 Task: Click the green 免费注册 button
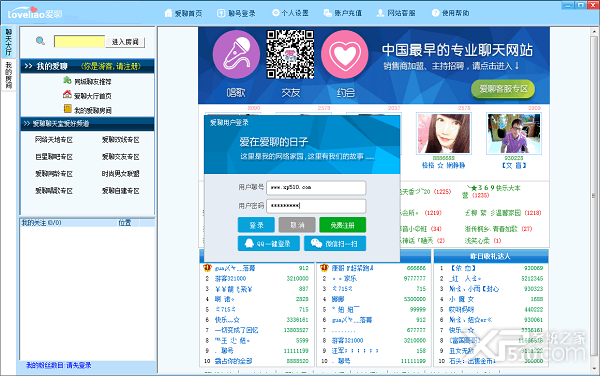point(342,225)
